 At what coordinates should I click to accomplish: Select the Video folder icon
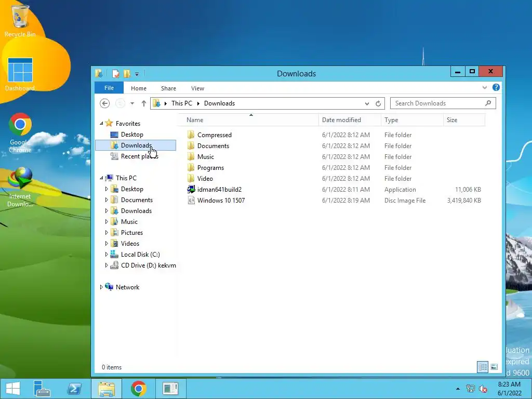pyautogui.click(x=191, y=179)
